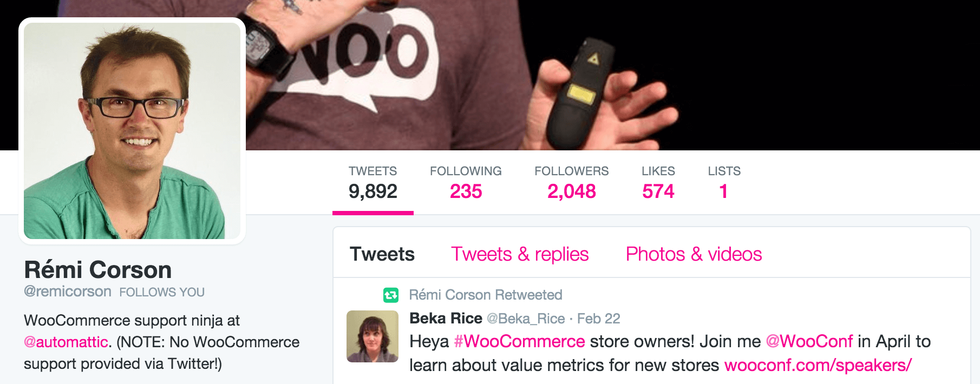Image resolution: width=980 pixels, height=384 pixels.
Task: Click Beka Rice's avatar thumbnail
Action: click(x=372, y=336)
